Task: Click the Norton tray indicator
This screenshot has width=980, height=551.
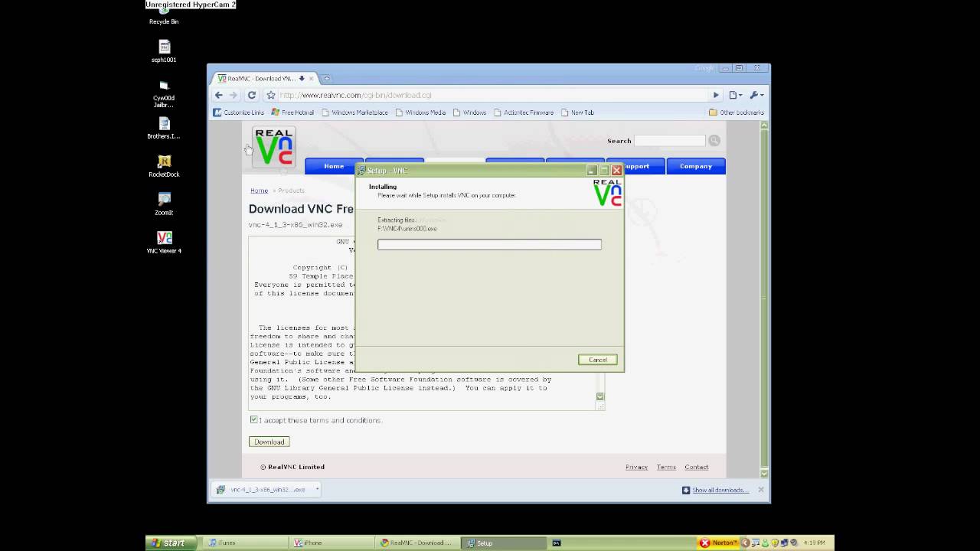Action: (x=718, y=543)
